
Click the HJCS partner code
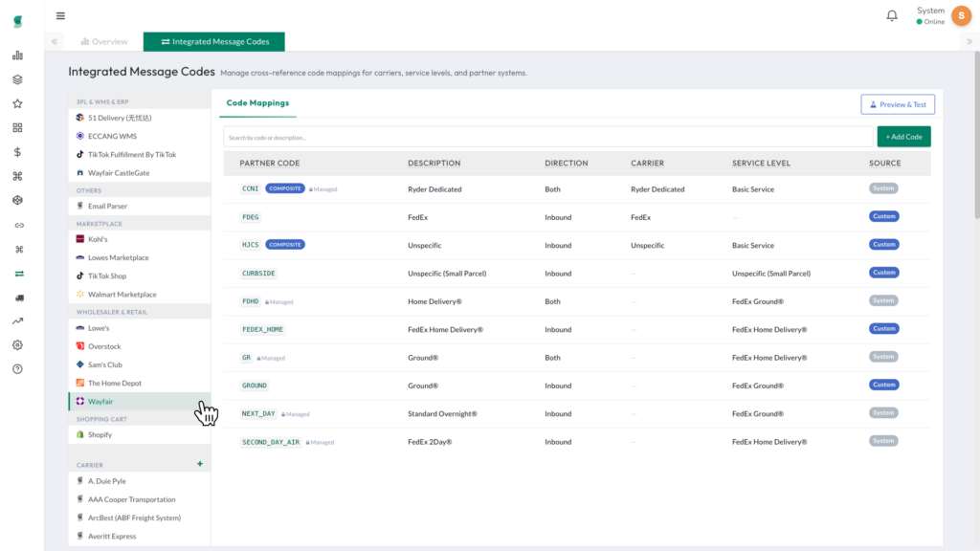coord(250,245)
